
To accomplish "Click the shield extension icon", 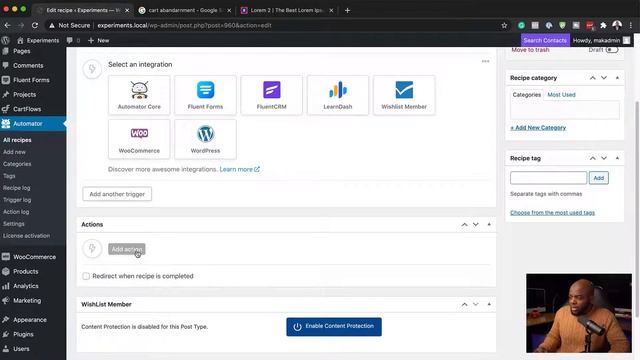I will click(x=562, y=25).
